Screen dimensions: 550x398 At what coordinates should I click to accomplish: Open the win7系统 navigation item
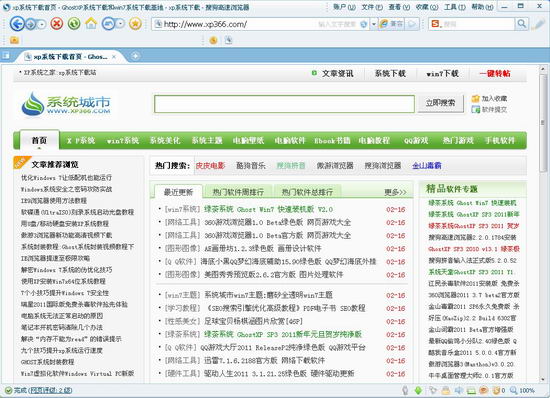click(x=123, y=141)
